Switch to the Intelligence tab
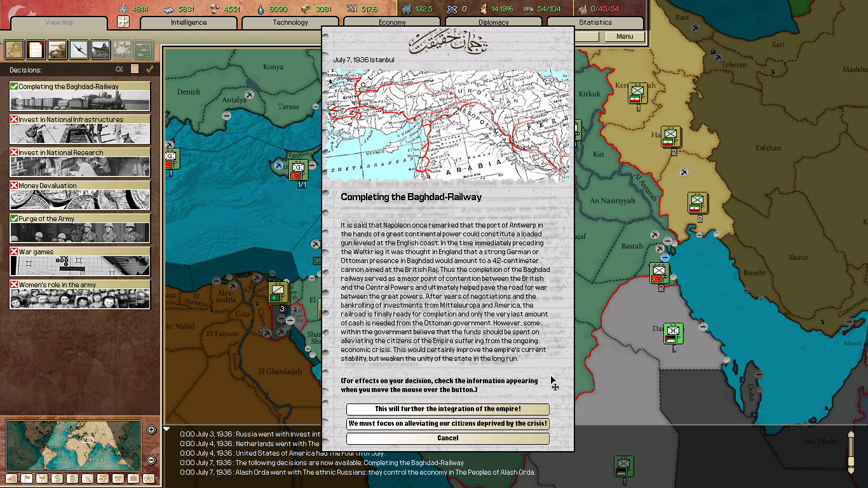Image resolution: width=868 pixels, height=488 pixels. [189, 23]
